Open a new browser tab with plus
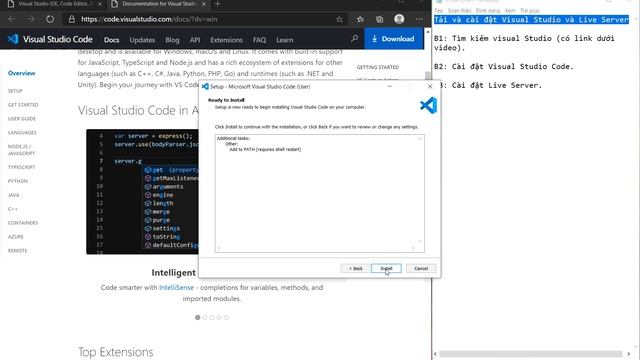This screenshot has width=640, height=360. point(218,4)
